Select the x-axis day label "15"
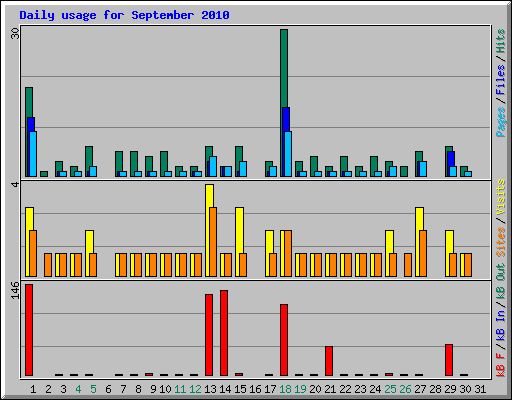 coord(240,389)
